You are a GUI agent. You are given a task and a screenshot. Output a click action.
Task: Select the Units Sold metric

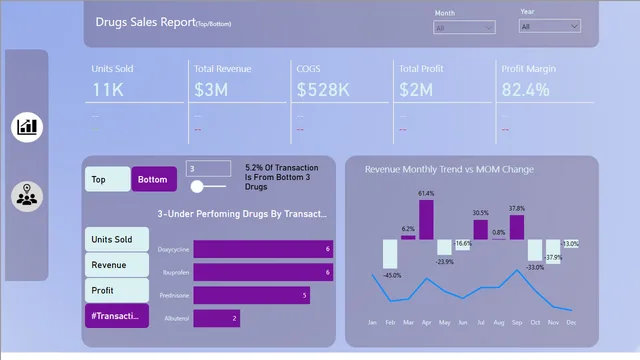click(x=117, y=239)
